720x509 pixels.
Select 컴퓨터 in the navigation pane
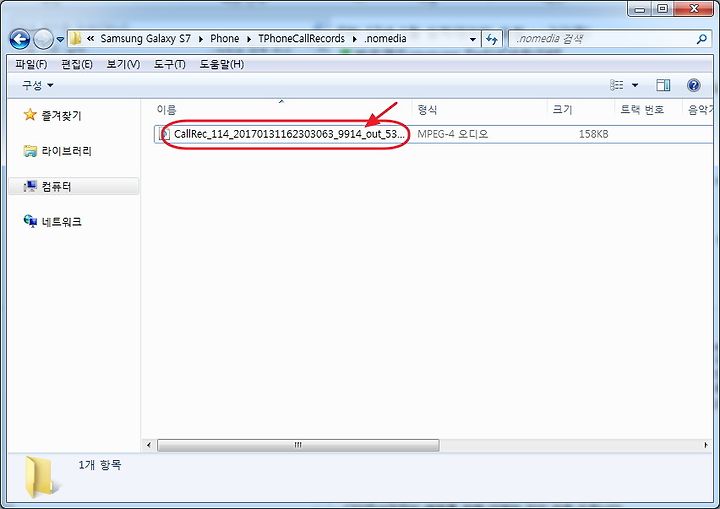tap(56, 187)
